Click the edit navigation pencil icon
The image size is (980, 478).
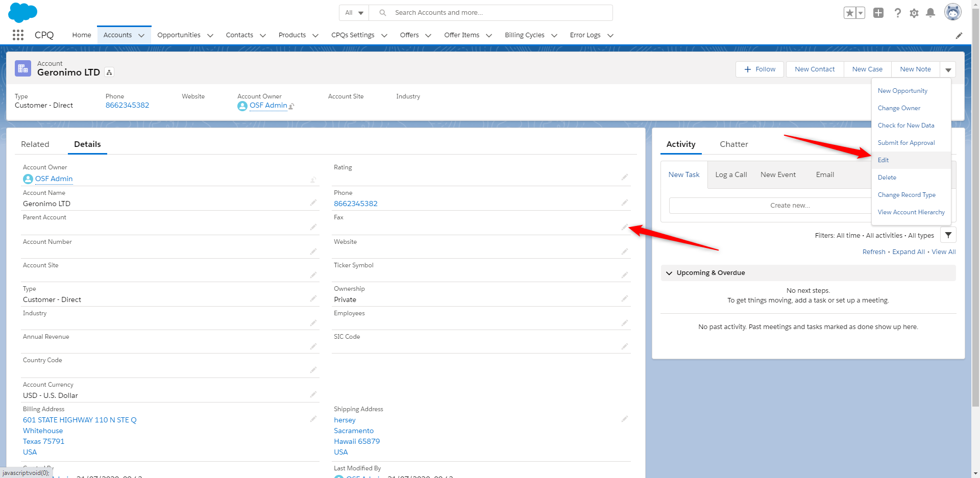959,35
